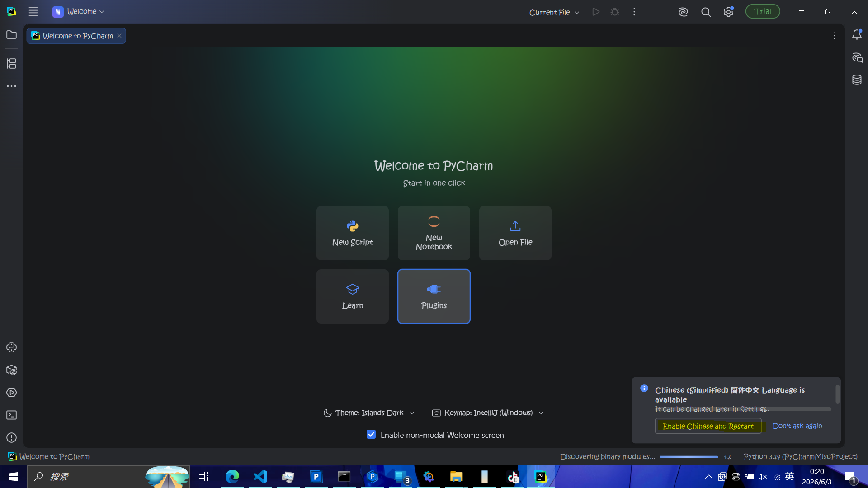Click the Plugins card

[x=434, y=296]
